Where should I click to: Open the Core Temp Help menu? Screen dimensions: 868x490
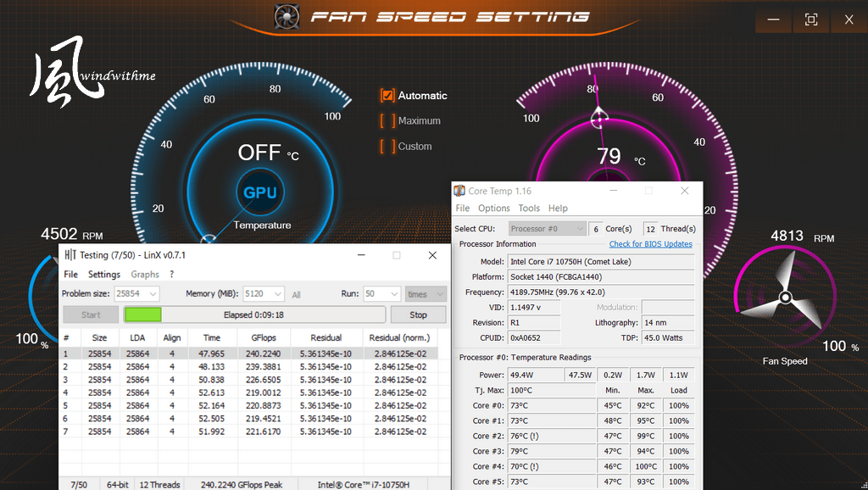coord(558,209)
